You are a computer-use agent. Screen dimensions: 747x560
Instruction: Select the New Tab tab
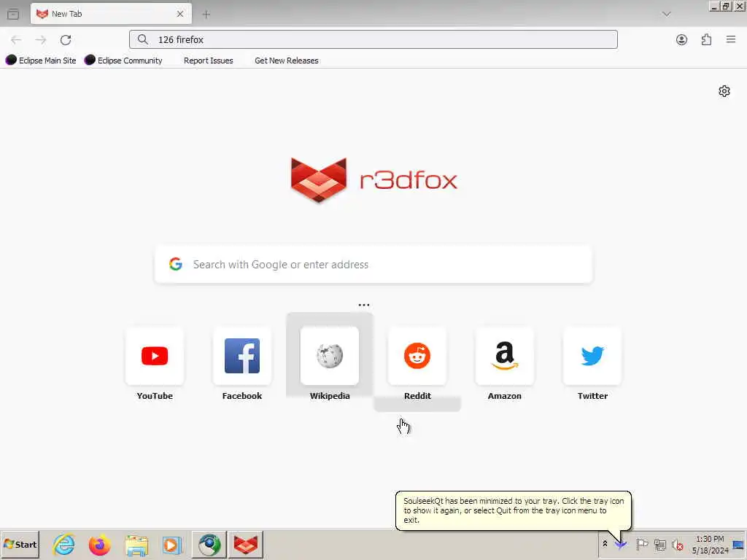(x=111, y=14)
